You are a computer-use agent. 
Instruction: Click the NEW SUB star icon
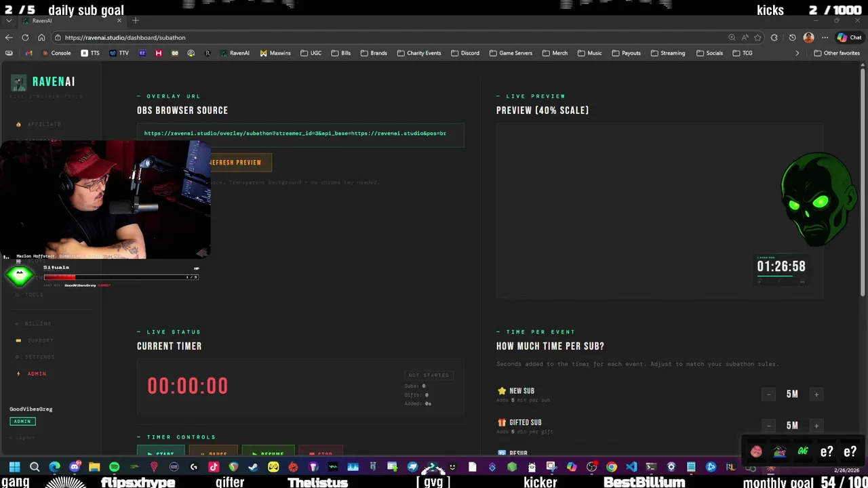[x=502, y=391]
